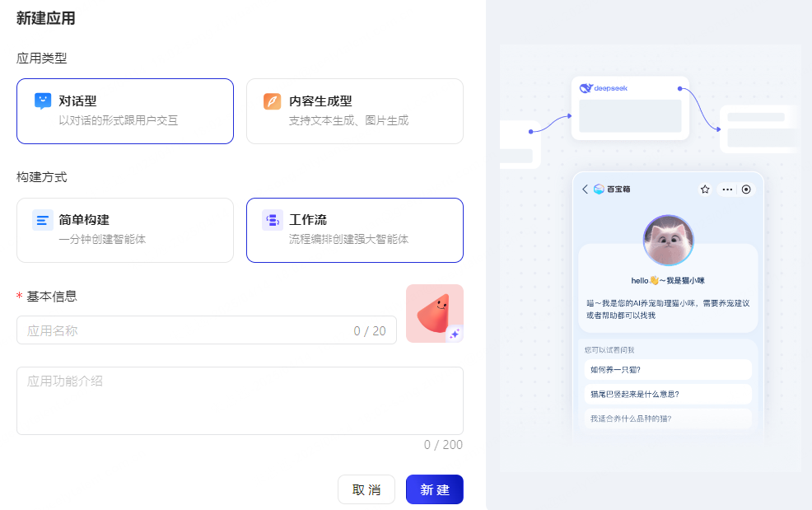
Task: Click the 对话型 chat bubble icon
Action: 43,101
